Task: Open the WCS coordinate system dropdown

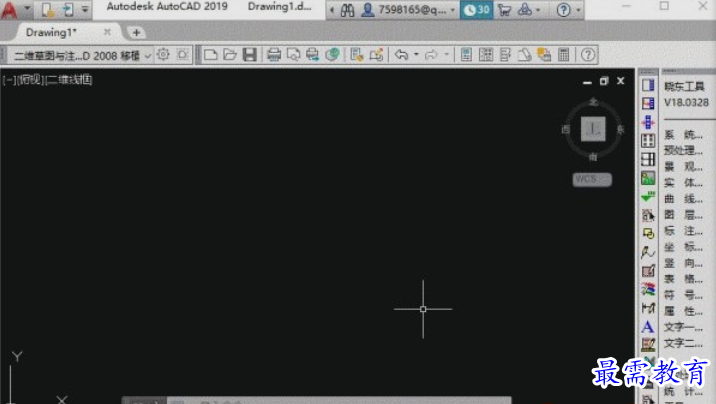Action: [x=592, y=179]
